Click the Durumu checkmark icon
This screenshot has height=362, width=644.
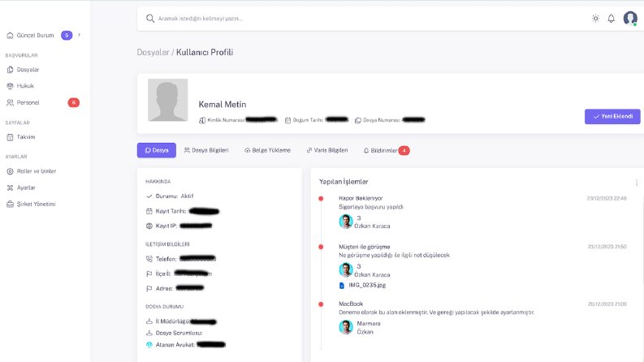tap(149, 196)
